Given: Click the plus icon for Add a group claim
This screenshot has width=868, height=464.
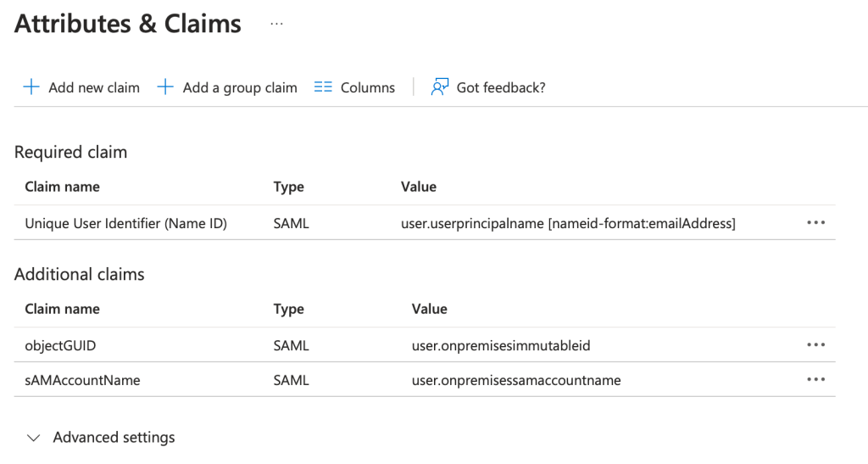Looking at the screenshot, I should click(x=165, y=87).
